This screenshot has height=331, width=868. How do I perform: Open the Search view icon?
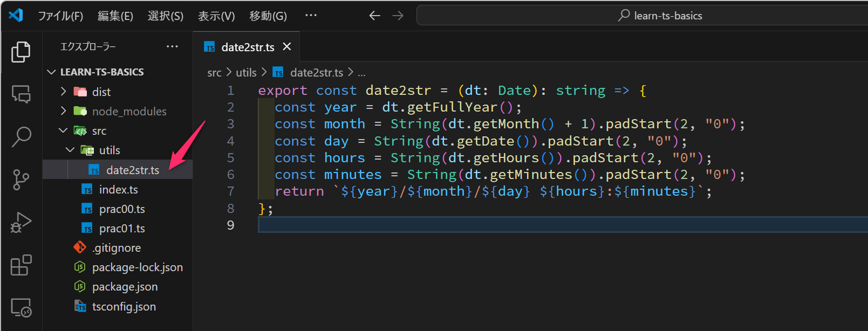21,136
